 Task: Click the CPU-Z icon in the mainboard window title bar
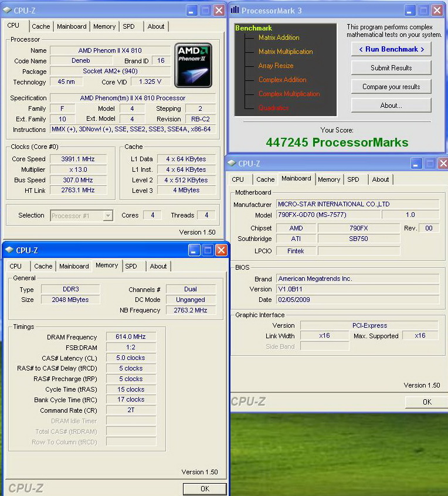232,163
